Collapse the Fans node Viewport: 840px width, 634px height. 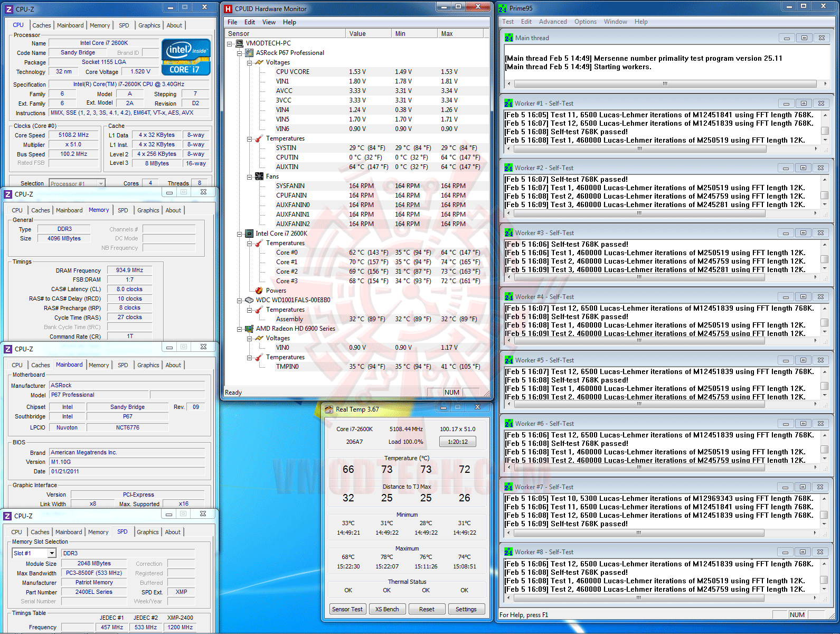point(250,177)
